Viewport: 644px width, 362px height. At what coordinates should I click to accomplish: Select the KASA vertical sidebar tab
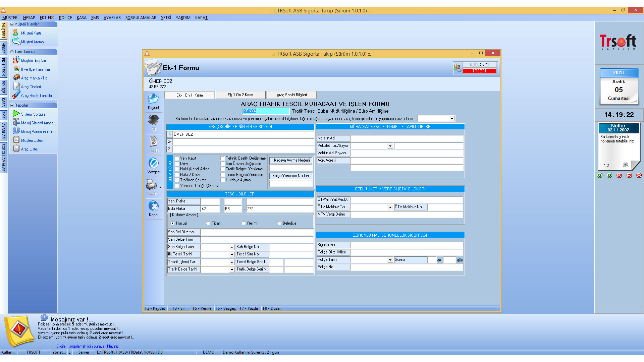click(x=3, y=102)
